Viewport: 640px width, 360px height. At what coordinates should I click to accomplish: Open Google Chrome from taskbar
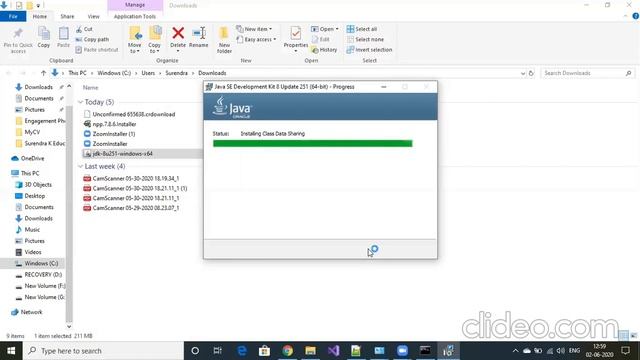(288, 351)
